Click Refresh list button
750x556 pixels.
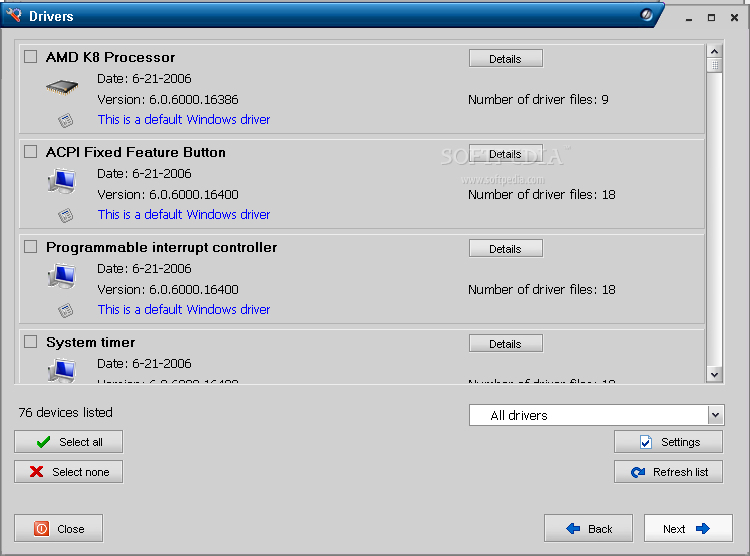(x=668, y=472)
